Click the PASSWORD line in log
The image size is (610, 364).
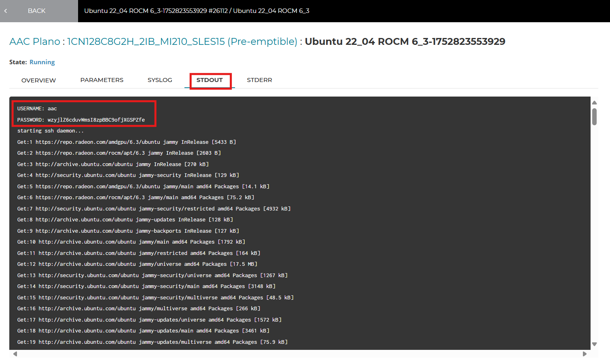[81, 120]
